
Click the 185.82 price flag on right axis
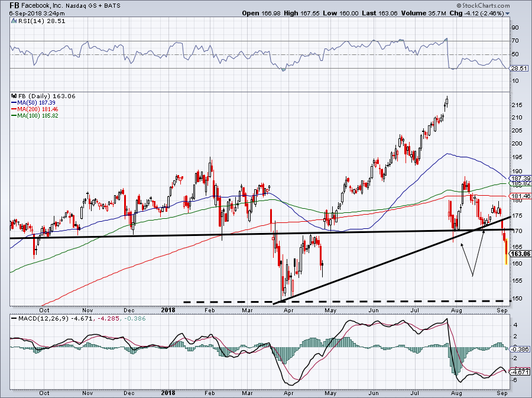(x=521, y=183)
